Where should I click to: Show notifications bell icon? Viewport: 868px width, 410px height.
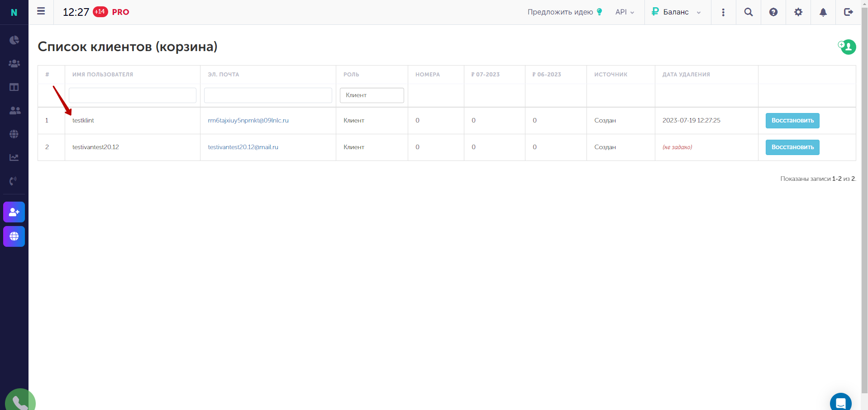pos(823,12)
